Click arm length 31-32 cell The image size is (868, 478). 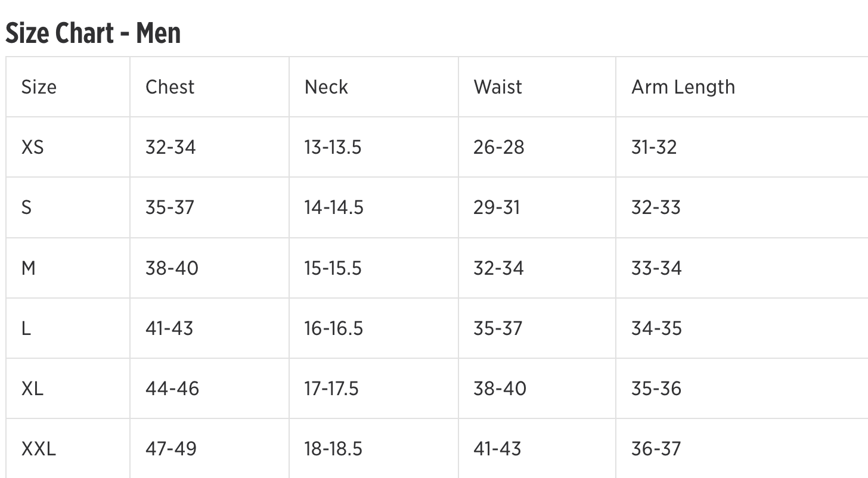pyautogui.click(x=654, y=147)
